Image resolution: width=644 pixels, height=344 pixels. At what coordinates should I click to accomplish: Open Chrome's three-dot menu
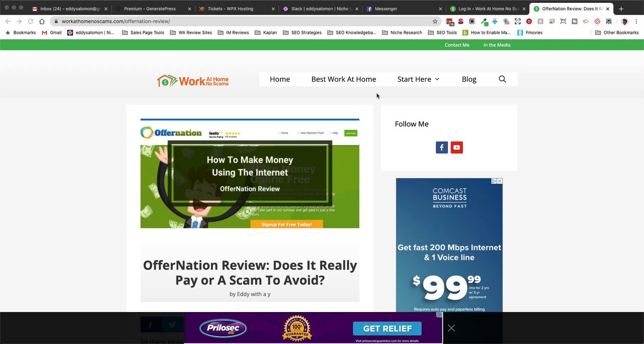tap(636, 21)
